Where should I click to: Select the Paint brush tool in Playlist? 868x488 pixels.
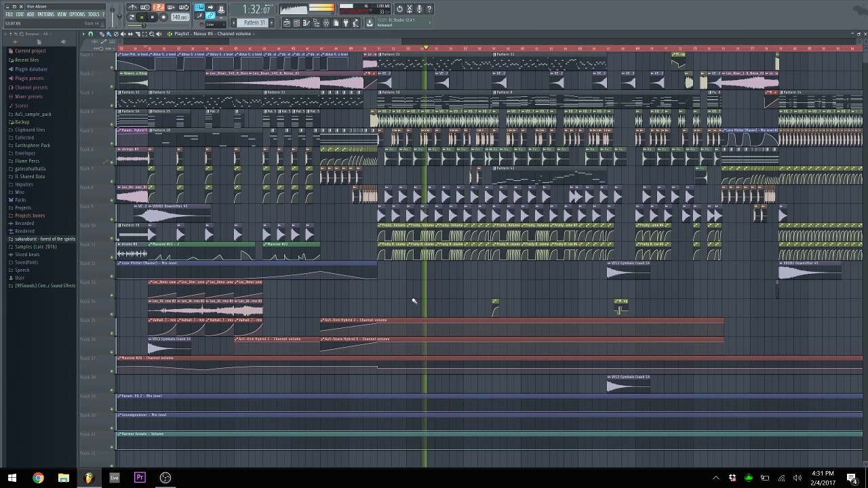click(109, 34)
